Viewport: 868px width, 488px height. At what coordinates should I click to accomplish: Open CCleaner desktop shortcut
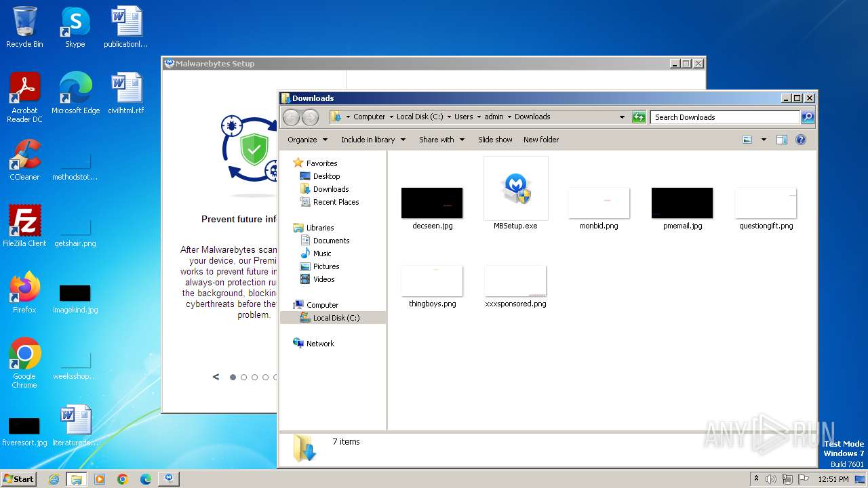point(24,159)
